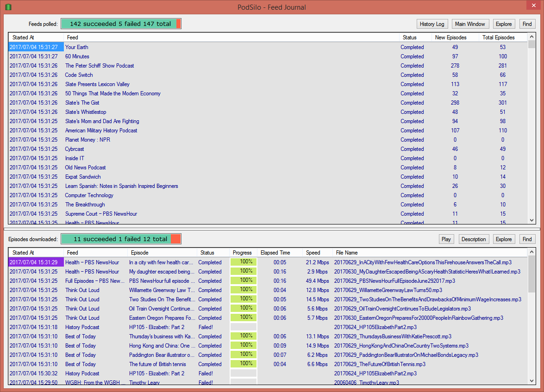Click Explore in the feeds polled section
The height and width of the screenshot is (392, 544).
(504, 24)
